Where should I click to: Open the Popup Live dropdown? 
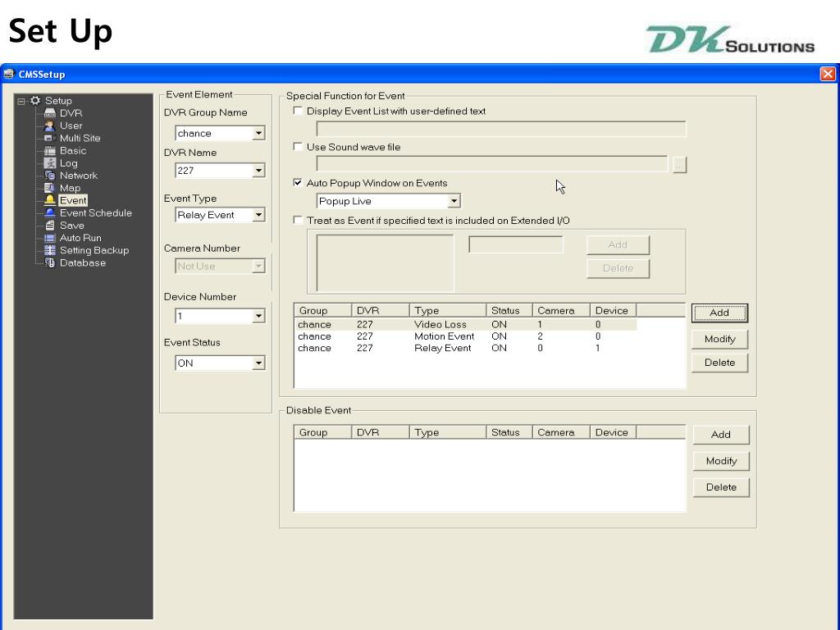tap(454, 201)
